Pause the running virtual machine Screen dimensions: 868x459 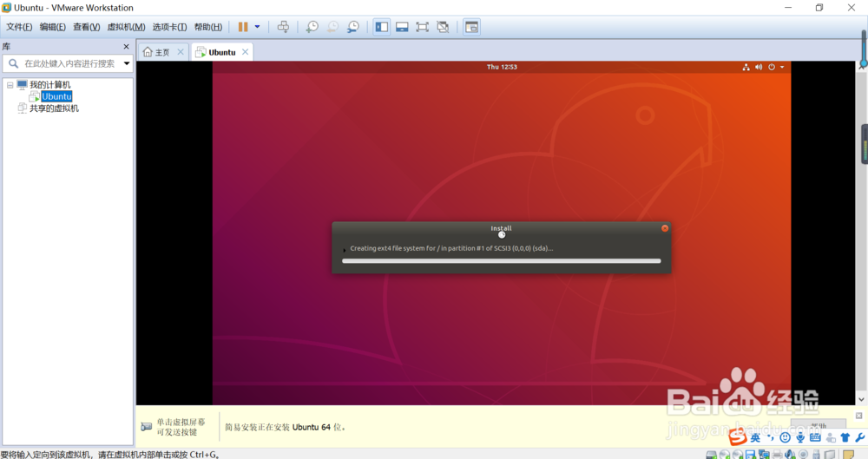tap(243, 27)
